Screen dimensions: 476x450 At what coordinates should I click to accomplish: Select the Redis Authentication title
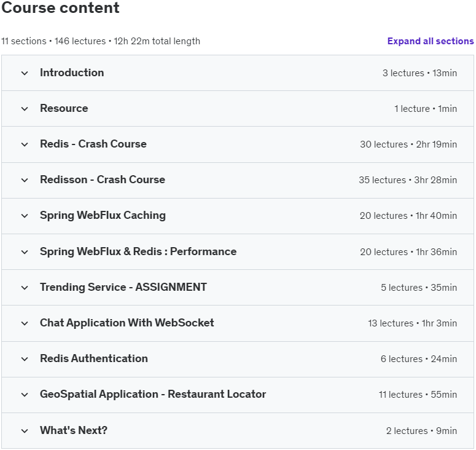pyautogui.click(x=94, y=358)
